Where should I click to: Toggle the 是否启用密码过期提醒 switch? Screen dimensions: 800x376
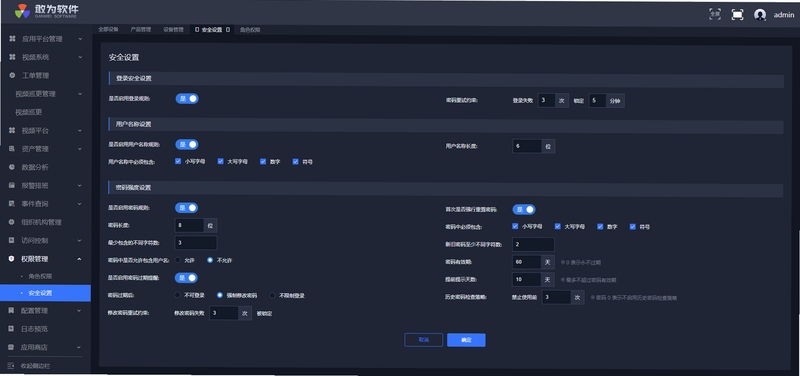187,278
